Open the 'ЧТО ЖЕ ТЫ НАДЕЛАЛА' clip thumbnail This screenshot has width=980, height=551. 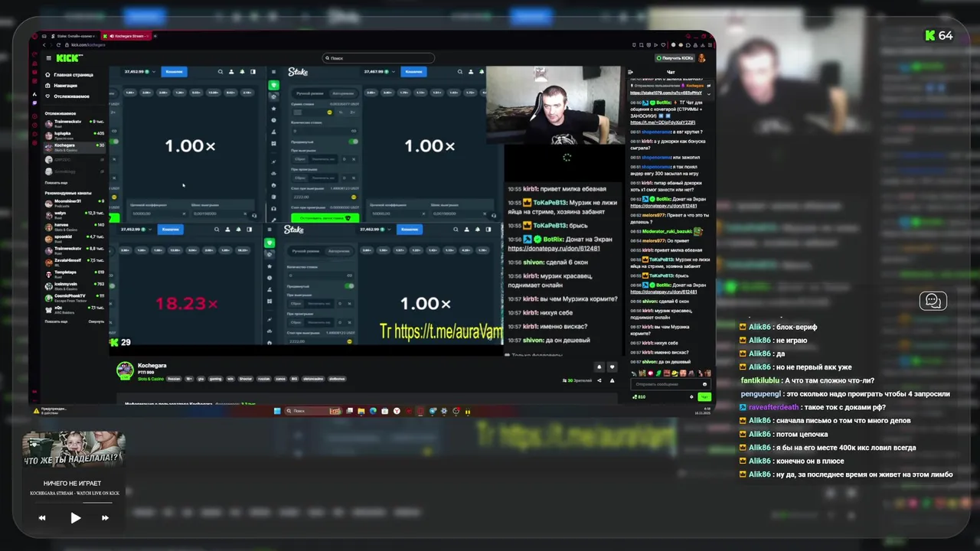pos(73,450)
